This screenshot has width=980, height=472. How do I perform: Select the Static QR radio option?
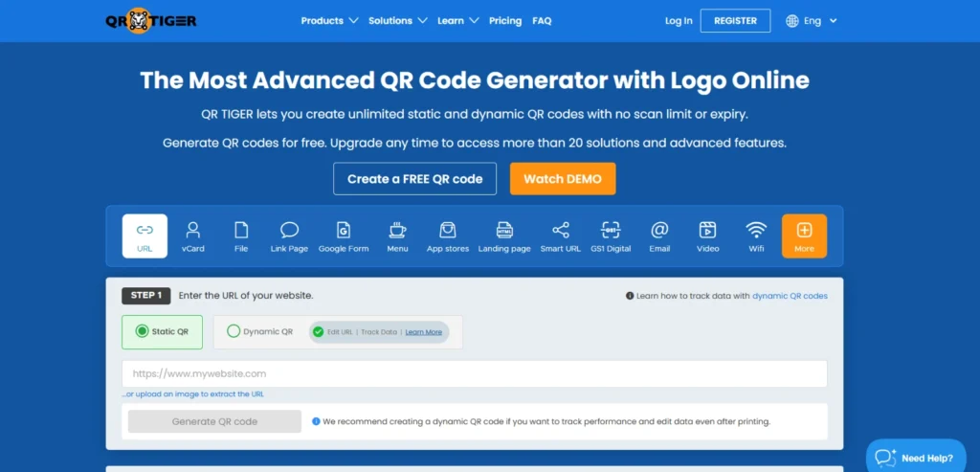pyautogui.click(x=143, y=332)
